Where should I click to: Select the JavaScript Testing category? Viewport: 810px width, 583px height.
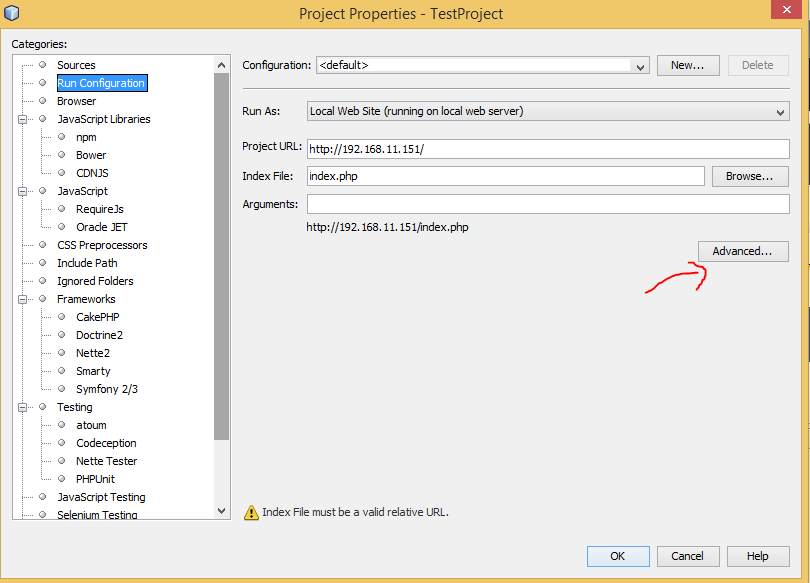101,497
